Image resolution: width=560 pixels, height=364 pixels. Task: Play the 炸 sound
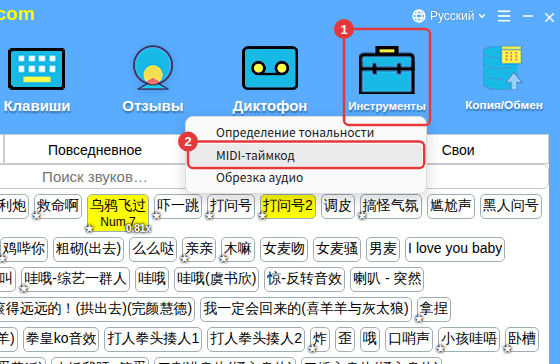click(x=320, y=339)
